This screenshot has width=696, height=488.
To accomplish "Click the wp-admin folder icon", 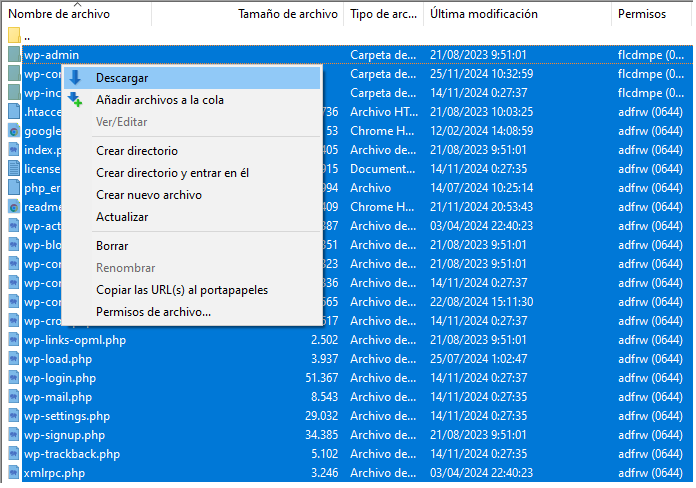I will pyautogui.click(x=14, y=55).
